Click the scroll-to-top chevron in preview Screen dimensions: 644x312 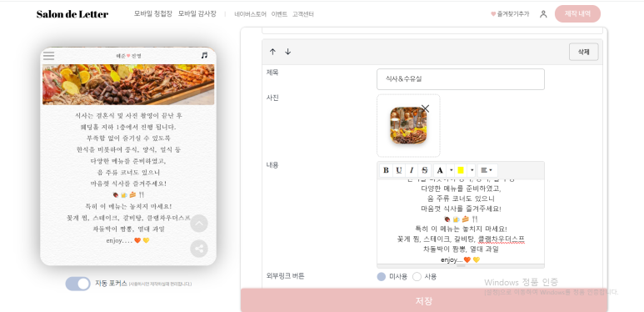point(199,224)
